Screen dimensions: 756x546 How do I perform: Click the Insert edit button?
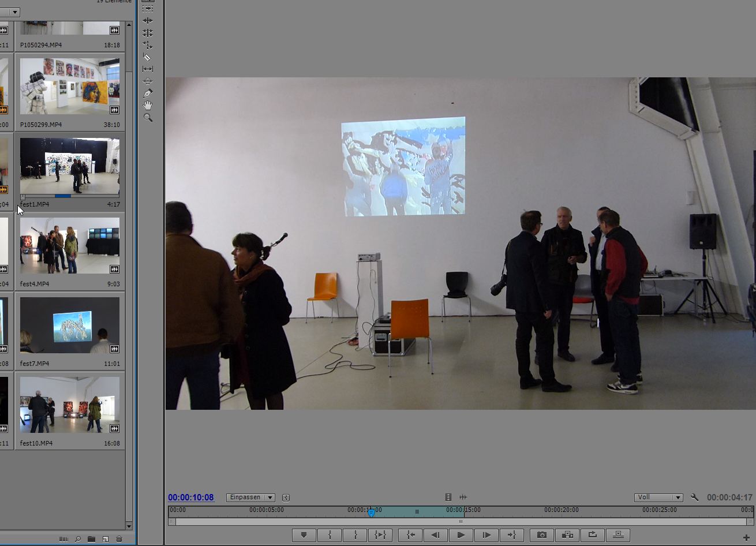pyautogui.click(x=567, y=535)
